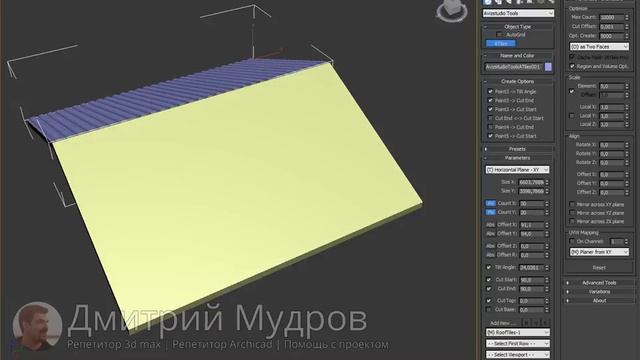This screenshot has height=360, width=640.
Task: Click the Size Y value field
Action: 531,191
